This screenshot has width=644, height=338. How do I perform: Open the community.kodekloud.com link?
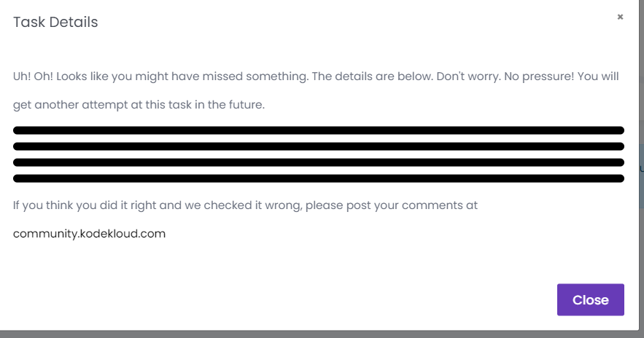click(x=89, y=234)
